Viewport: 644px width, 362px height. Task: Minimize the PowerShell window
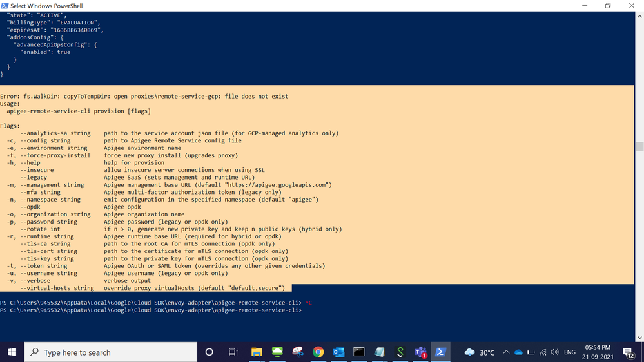tap(585, 6)
